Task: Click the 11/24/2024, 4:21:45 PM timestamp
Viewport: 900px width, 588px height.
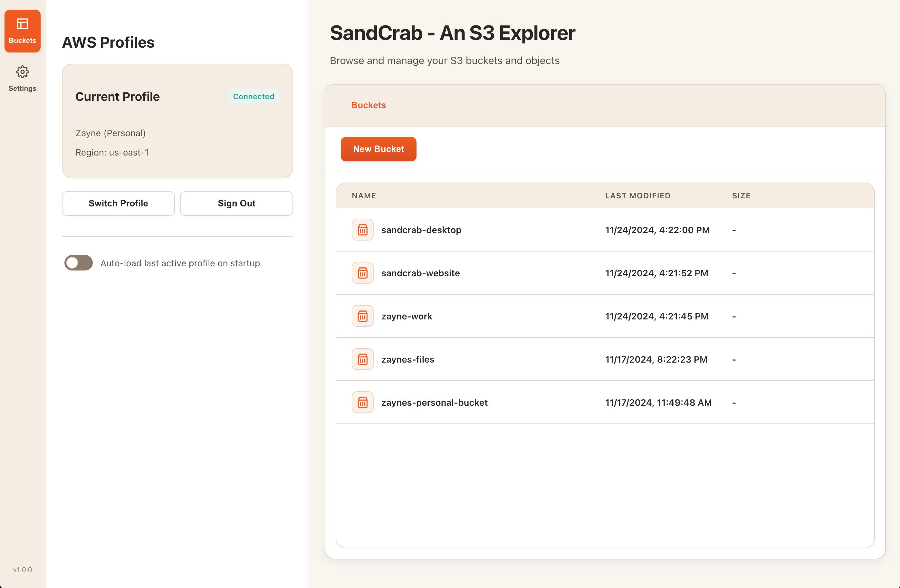Action: coord(656,316)
